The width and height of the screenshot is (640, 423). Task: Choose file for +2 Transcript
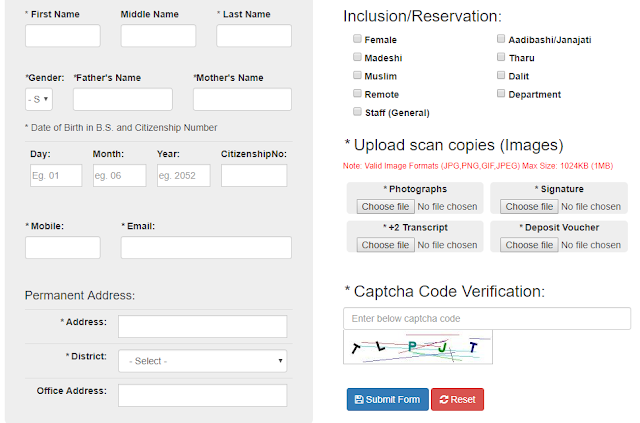coord(385,245)
